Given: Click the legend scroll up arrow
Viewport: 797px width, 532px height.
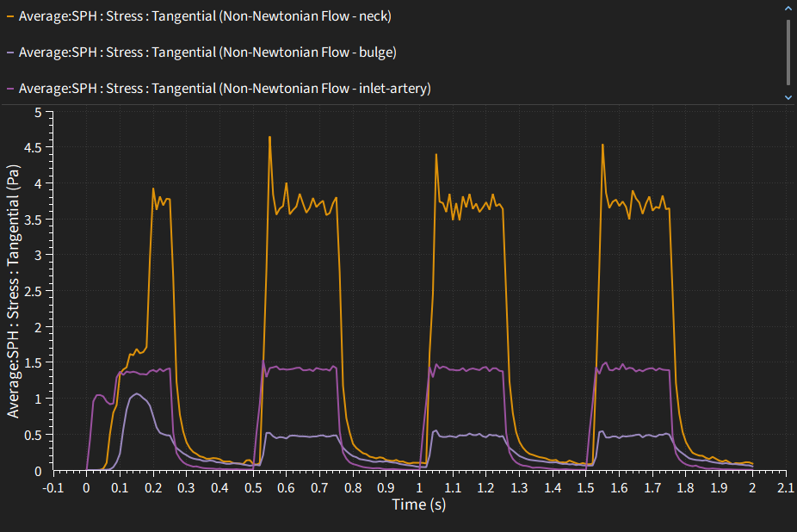Looking at the screenshot, I should pyautogui.click(x=788, y=8).
